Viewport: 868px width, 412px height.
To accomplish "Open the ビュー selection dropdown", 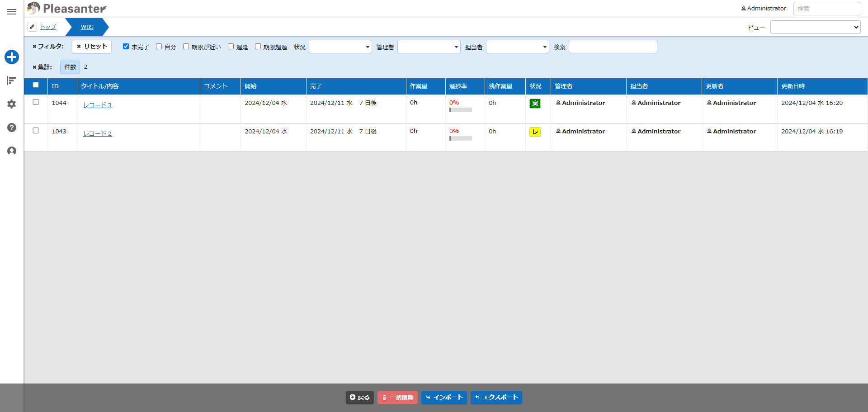I will [x=815, y=27].
